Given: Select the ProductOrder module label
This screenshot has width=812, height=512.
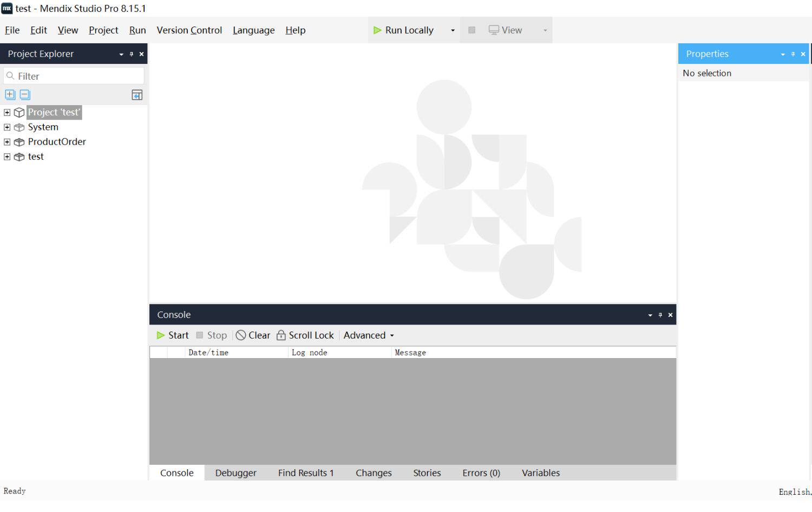Looking at the screenshot, I should pos(57,142).
